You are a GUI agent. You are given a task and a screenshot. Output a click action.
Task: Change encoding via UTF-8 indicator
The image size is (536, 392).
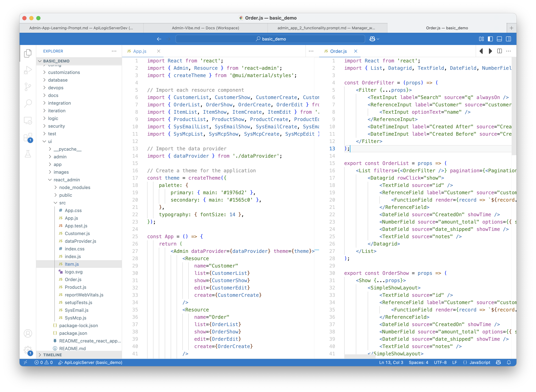click(440, 362)
